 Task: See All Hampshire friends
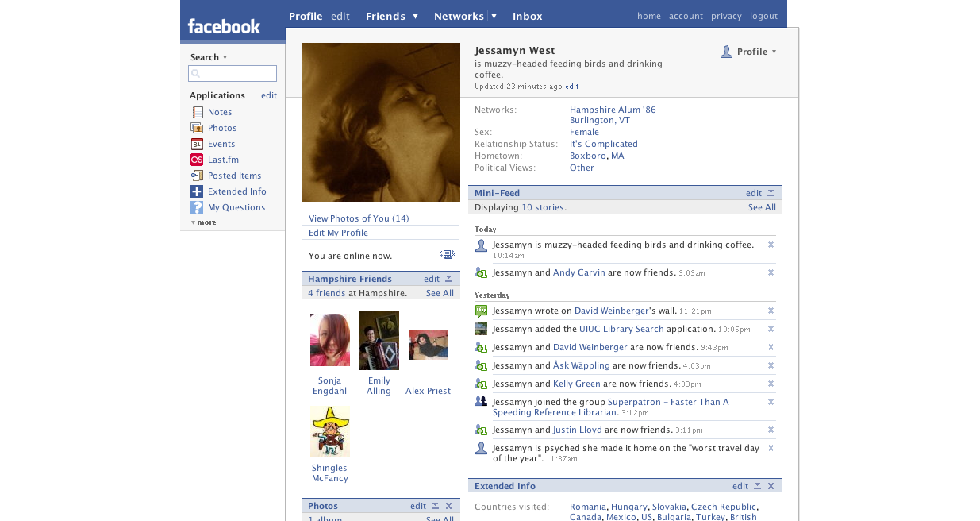click(x=440, y=293)
